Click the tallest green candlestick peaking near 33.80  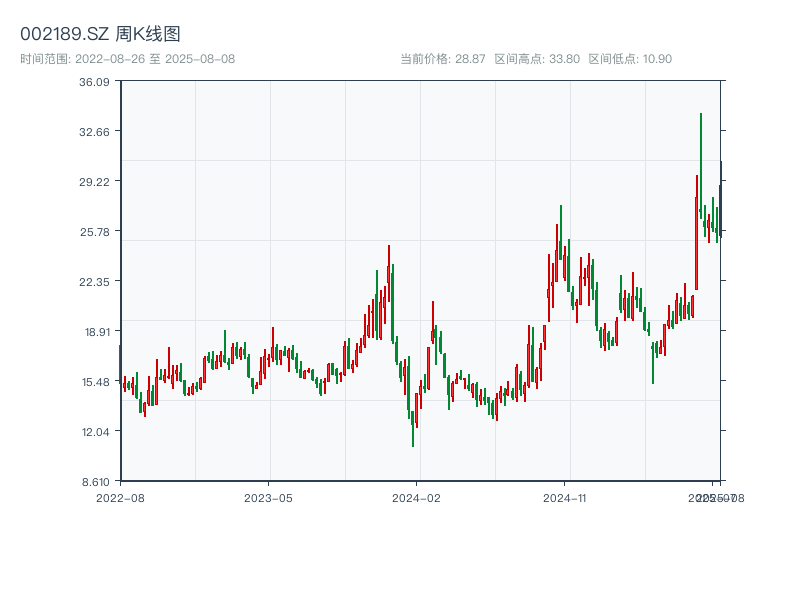point(701,165)
